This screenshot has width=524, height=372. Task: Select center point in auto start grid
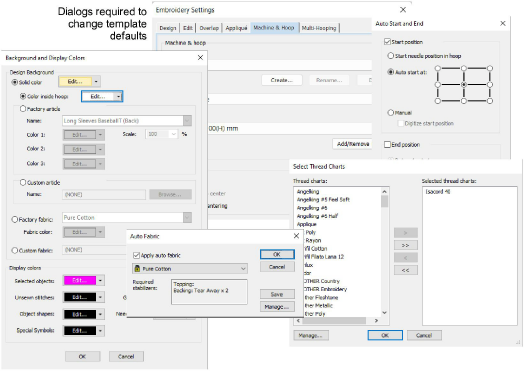tap(464, 85)
